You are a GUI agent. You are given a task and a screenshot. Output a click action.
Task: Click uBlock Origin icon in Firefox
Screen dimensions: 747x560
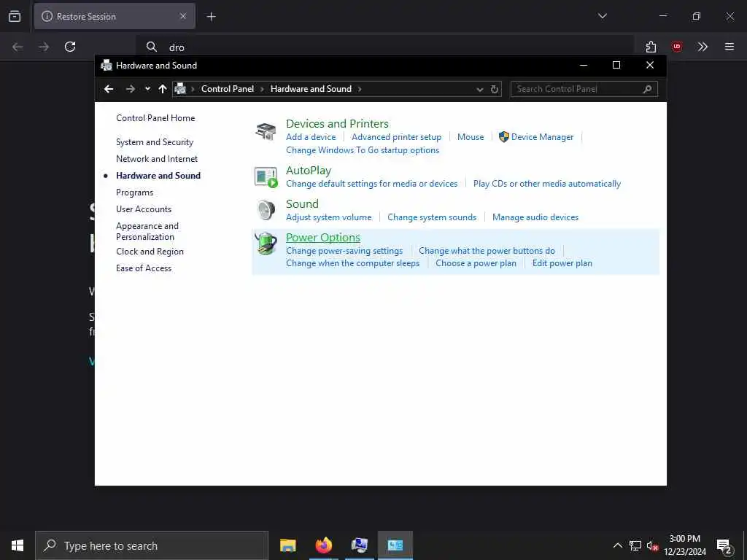point(676,47)
